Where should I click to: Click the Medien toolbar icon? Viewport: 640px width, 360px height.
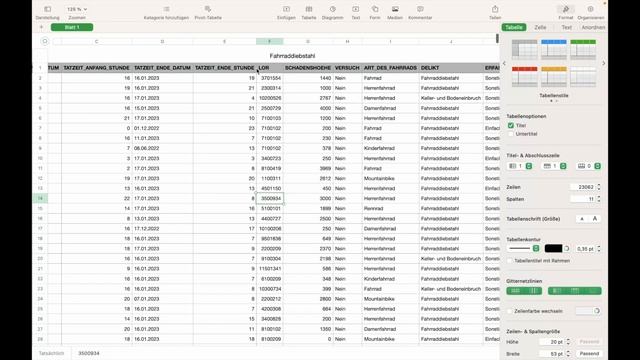tap(395, 9)
